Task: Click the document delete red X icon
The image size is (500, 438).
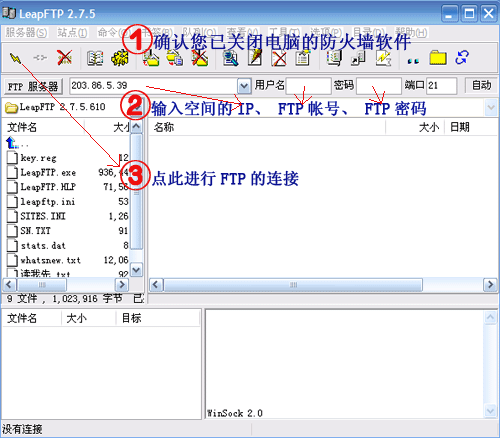Action: 279,59
